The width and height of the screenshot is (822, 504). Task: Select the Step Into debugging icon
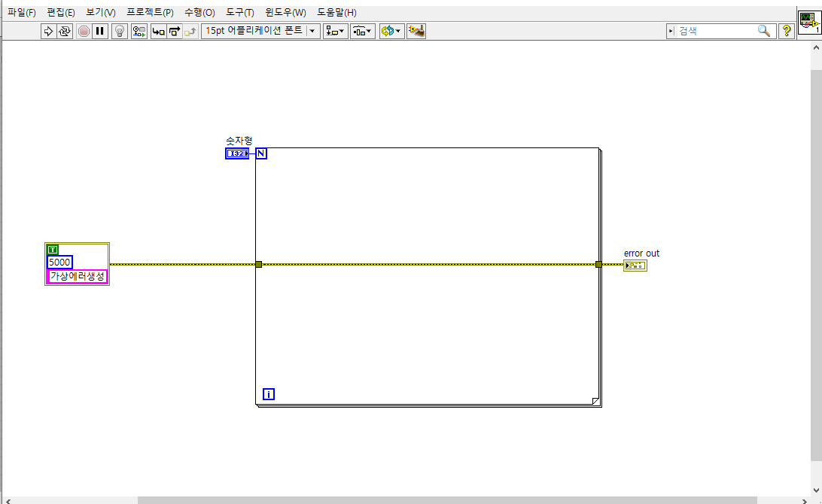[157, 31]
